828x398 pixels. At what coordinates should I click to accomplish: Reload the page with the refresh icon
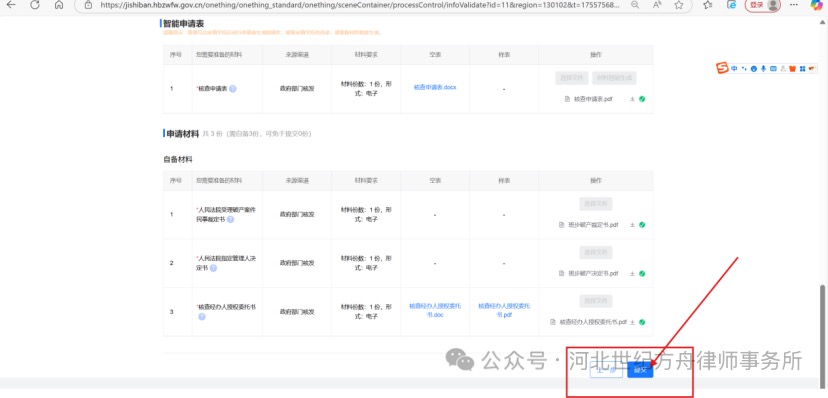coord(35,5)
